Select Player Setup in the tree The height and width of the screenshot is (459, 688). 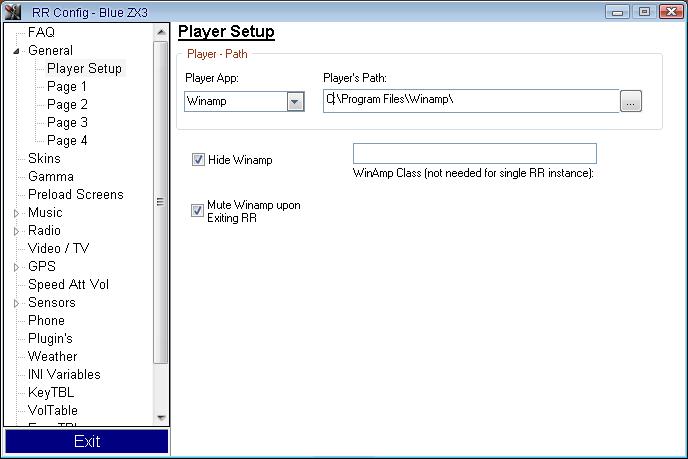(84, 69)
